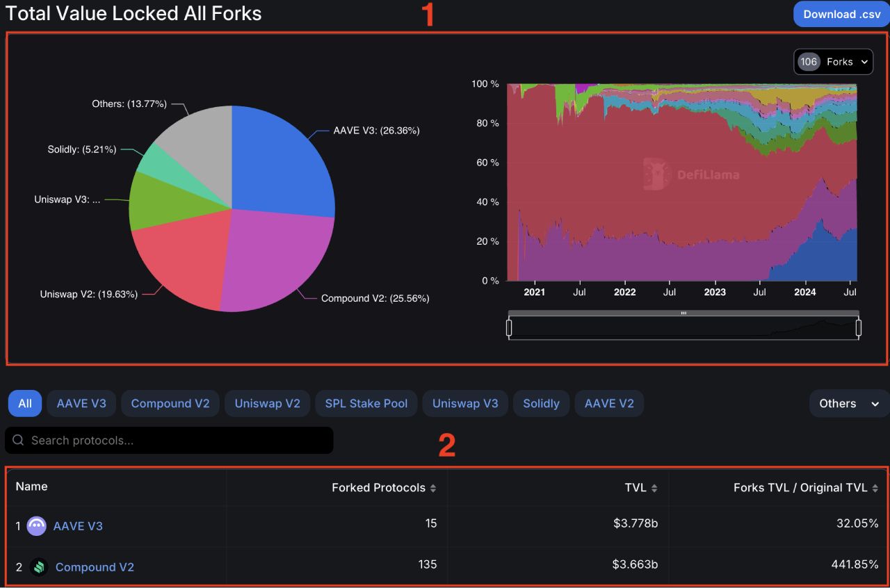Sort by TVL column arrows
Image resolution: width=890 pixels, height=588 pixels.
click(654, 488)
